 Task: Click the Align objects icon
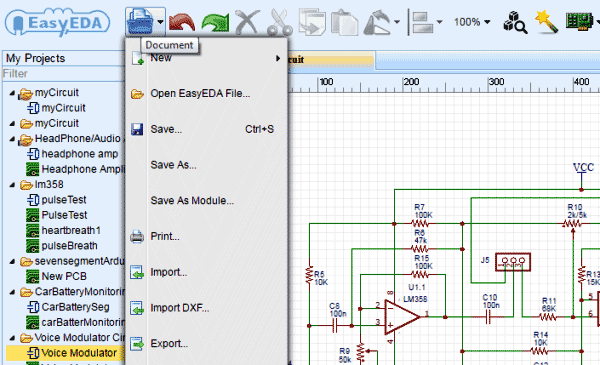[x=423, y=22]
